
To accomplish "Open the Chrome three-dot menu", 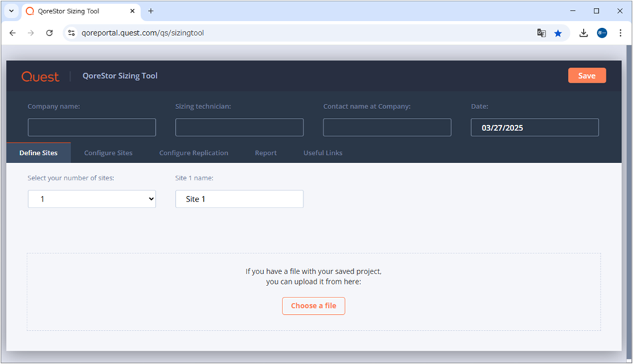I will pos(620,33).
